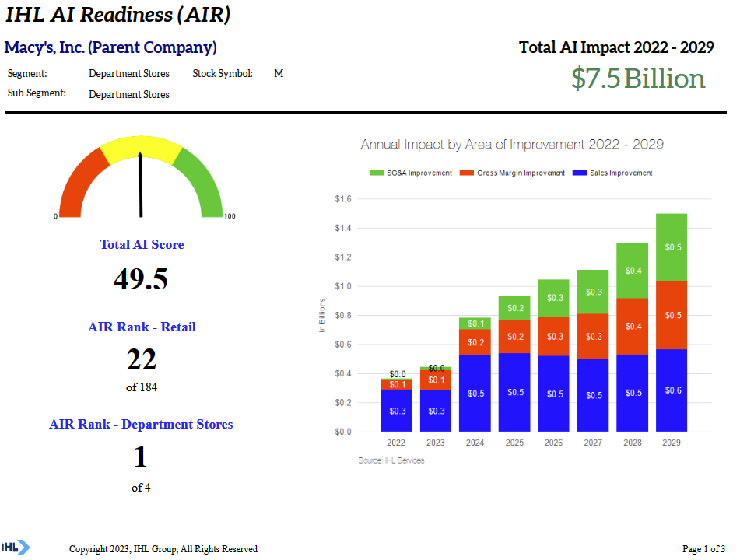
Task: Click the blue Sales bar segment for 2022
Action: click(396, 411)
